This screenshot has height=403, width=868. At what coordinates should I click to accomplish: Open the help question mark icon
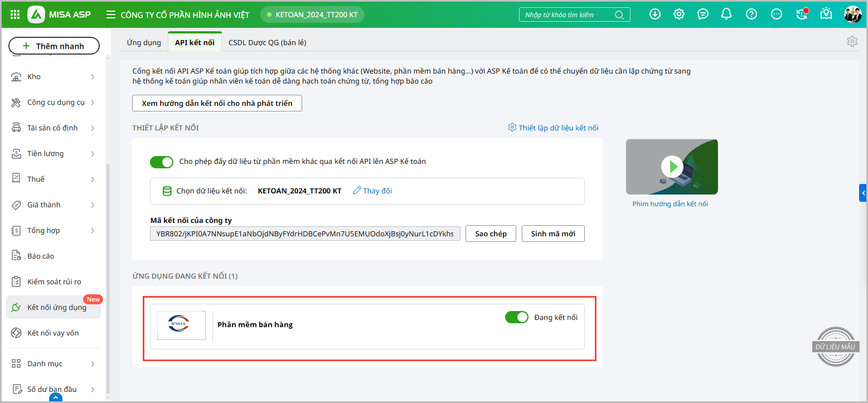coord(752,14)
